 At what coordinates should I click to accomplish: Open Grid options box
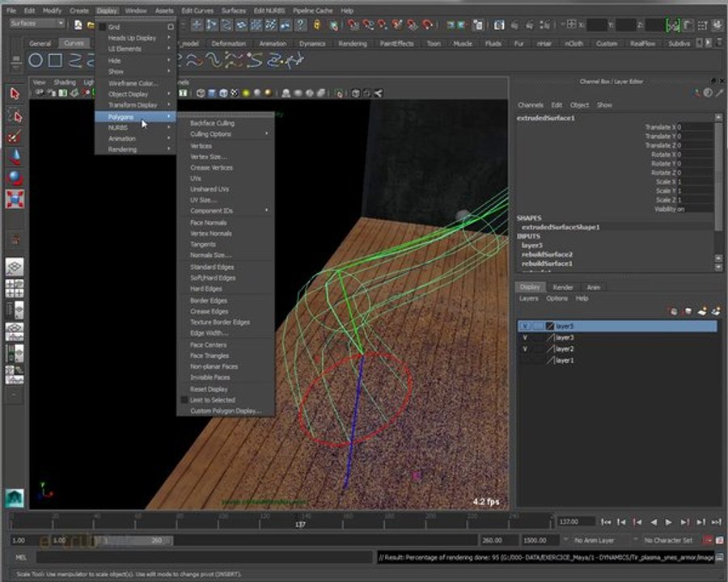click(171, 27)
